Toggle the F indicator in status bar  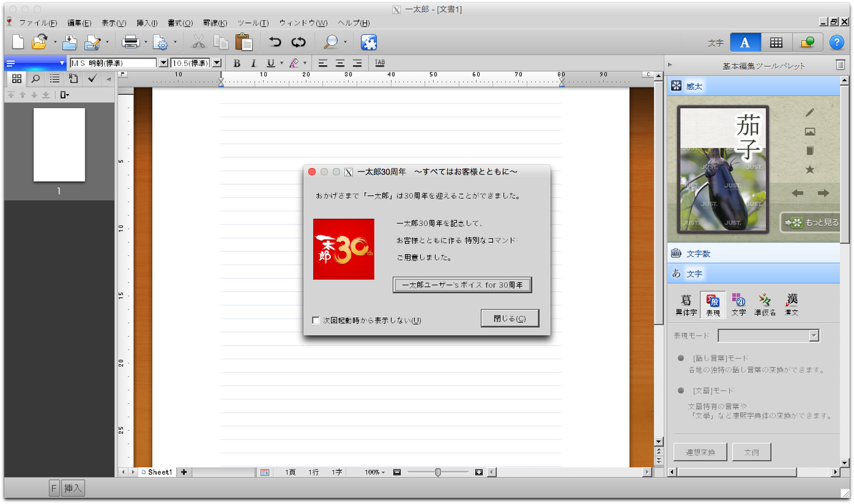55,489
